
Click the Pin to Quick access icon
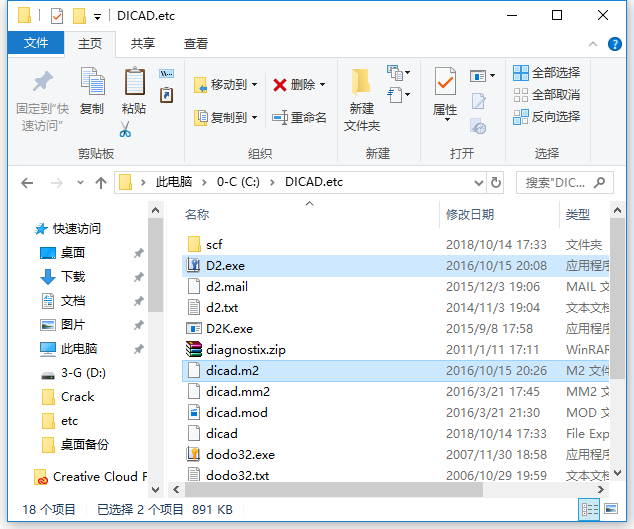pyautogui.click(x=42, y=81)
